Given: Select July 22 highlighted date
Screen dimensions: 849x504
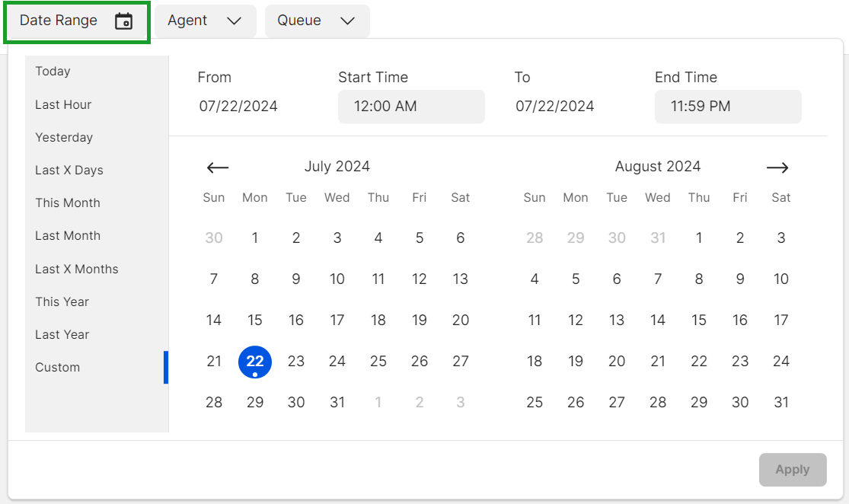Looking at the screenshot, I should pyautogui.click(x=255, y=362).
